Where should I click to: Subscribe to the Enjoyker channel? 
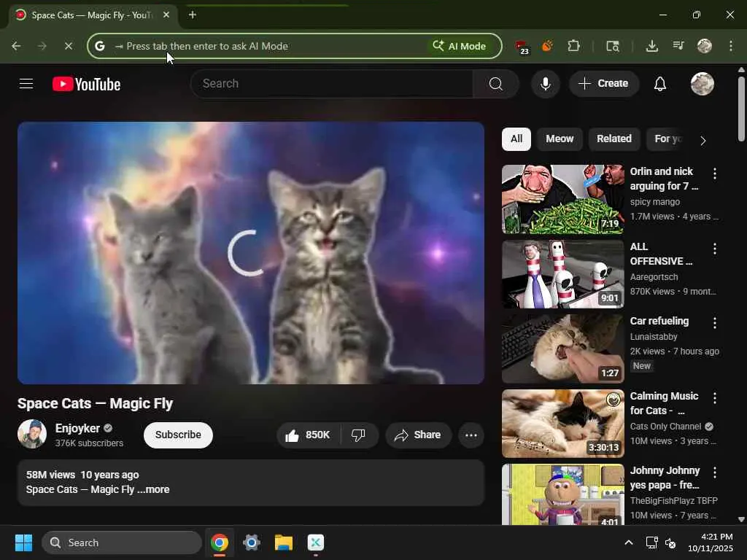click(178, 435)
